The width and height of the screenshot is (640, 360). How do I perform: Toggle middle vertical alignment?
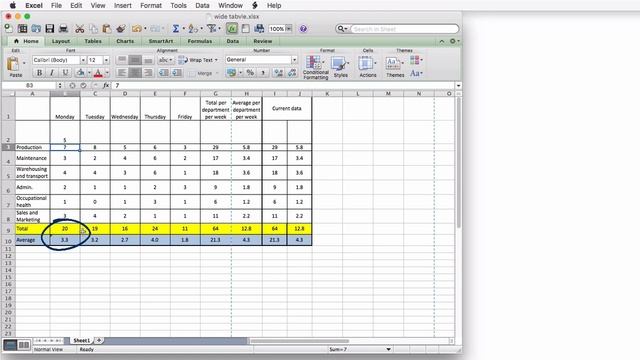click(x=135, y=60)
